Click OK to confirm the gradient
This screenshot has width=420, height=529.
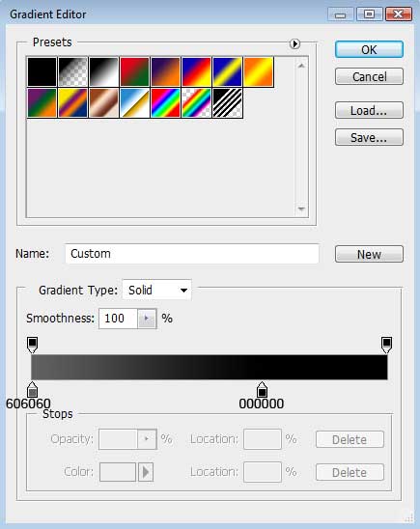[x=369, y=49]
